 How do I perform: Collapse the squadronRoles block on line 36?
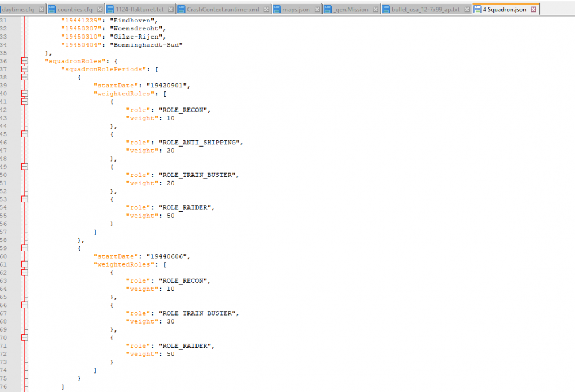24,61
